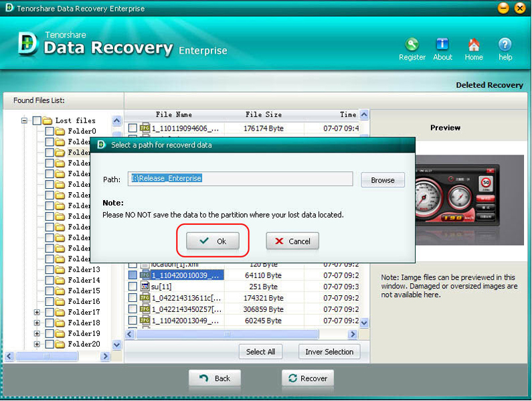Click the Path input field
Screen dimensions: 532x401
pyautogui.click(x=240, y=179)
